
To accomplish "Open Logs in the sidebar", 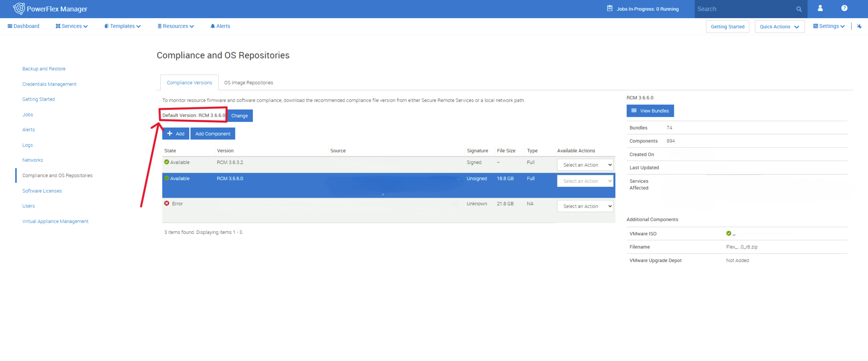I will point(27,145).
